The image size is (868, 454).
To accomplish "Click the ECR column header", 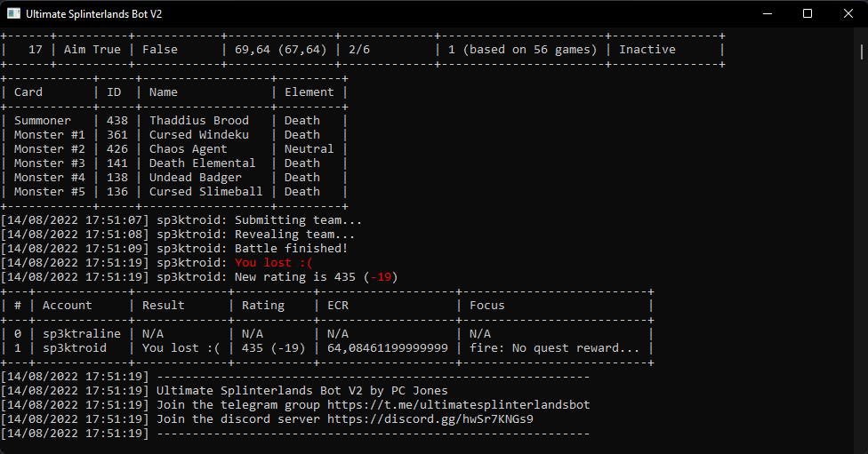I will pyautogui.click(x=338, y=306).
